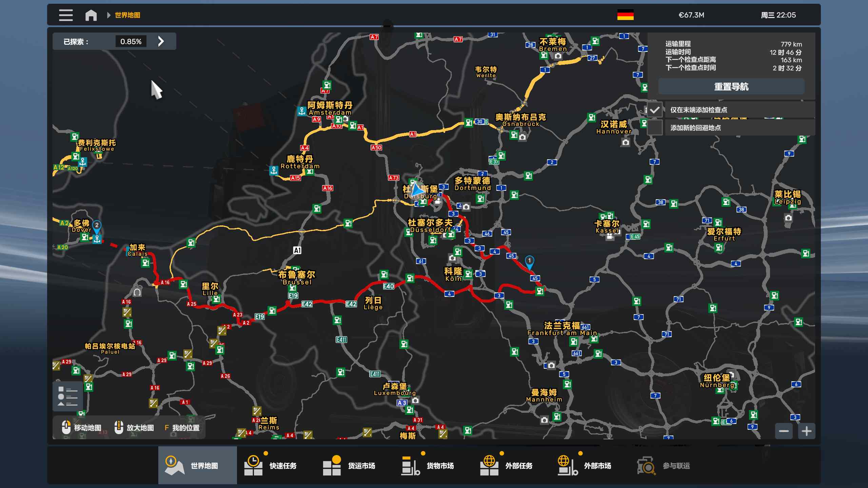Click the 0.85% explored value
Screen dimensions: 868x488
tap(131, 41)
